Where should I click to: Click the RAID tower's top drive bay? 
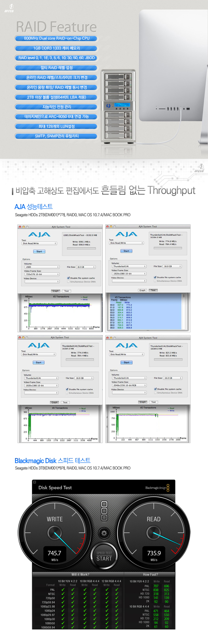coord(118,77)
